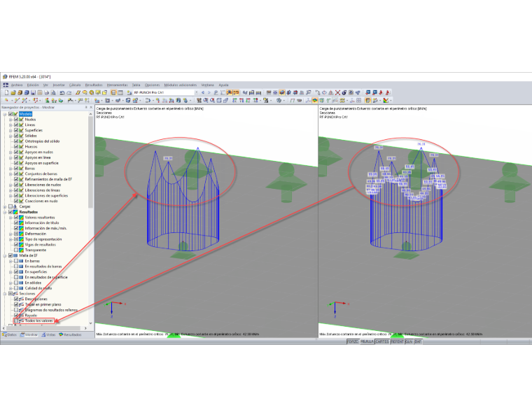532x417 pixels.
Task: Switch to the Resultados navigator tab
Action: (x=70, y=334)
